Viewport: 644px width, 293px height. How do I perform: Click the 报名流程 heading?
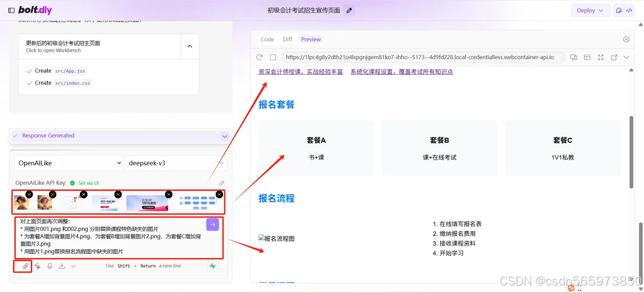276,199
